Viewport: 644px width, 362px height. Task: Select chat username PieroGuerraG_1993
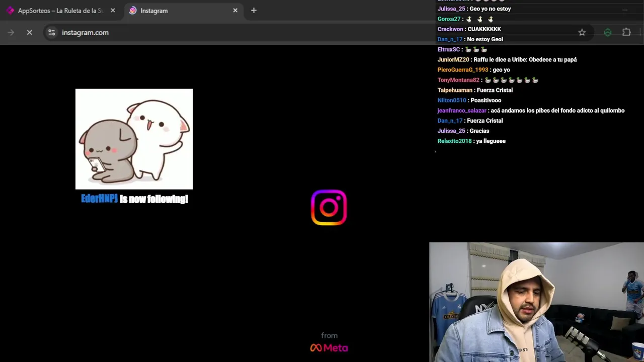pos(463,70)
